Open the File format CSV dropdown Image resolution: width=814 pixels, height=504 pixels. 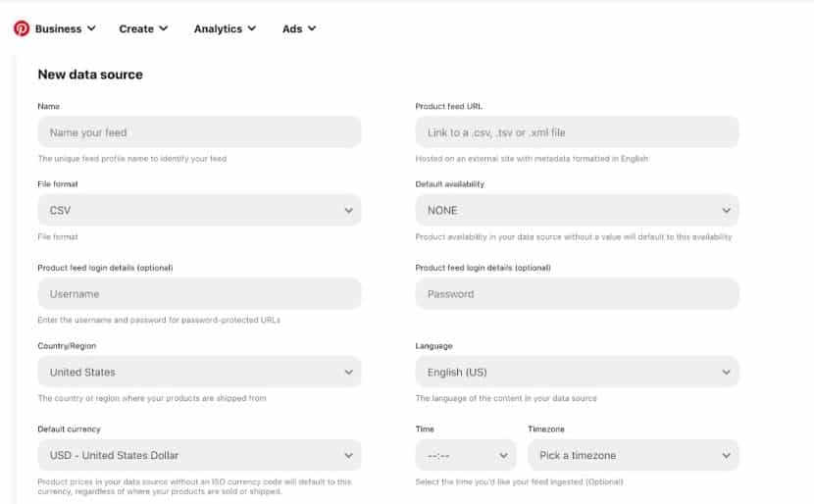[x=199, y=210]
